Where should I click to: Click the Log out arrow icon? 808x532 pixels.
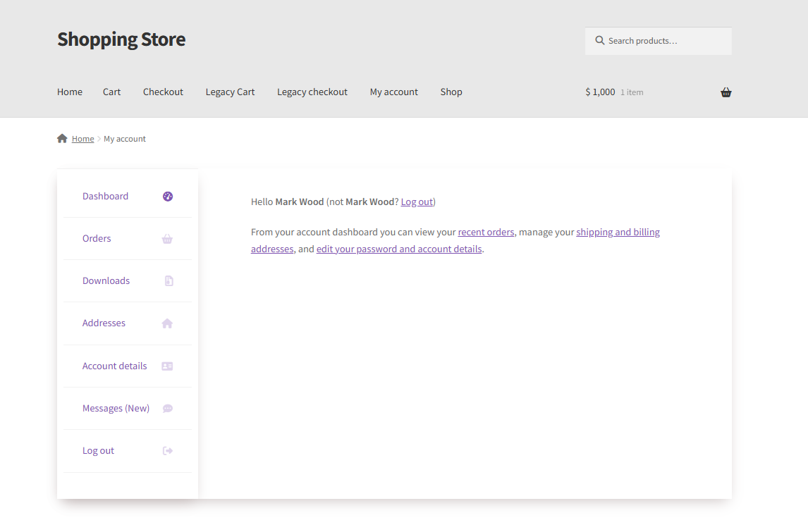click(168, 451)
